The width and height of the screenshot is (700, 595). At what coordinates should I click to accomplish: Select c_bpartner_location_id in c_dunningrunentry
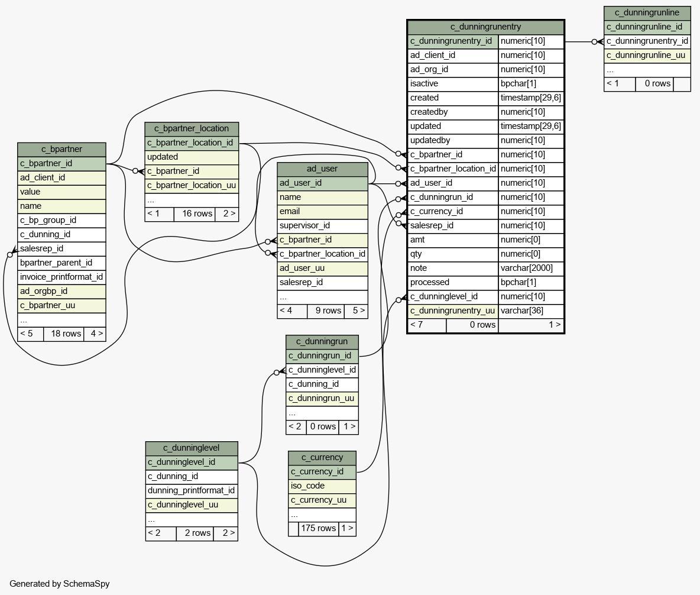click(x=453, y=169)
